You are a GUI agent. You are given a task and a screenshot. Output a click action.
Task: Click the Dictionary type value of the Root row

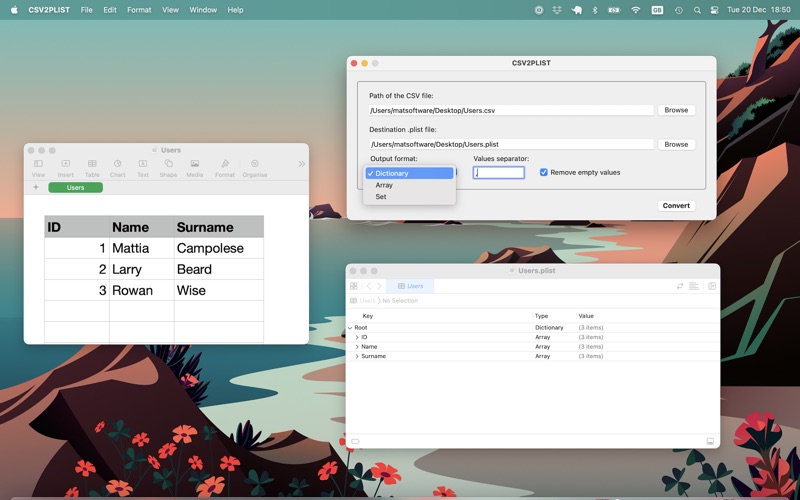point(549,328)
